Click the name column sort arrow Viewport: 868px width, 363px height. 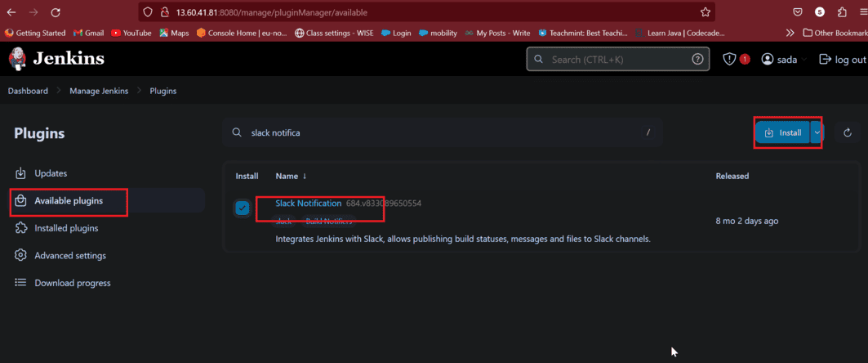click(x=305, y=177)
